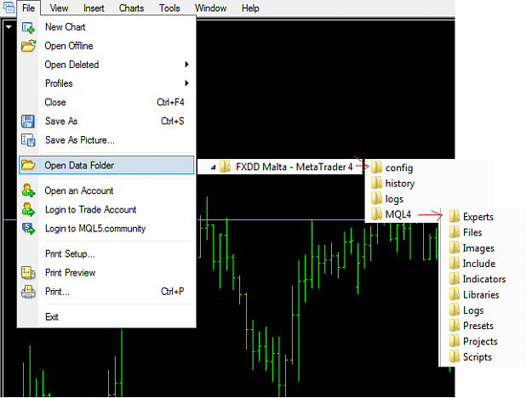Viewport: 532px width, 398px height.
Task: Click the Images folder icon
Action: point(455,247)
